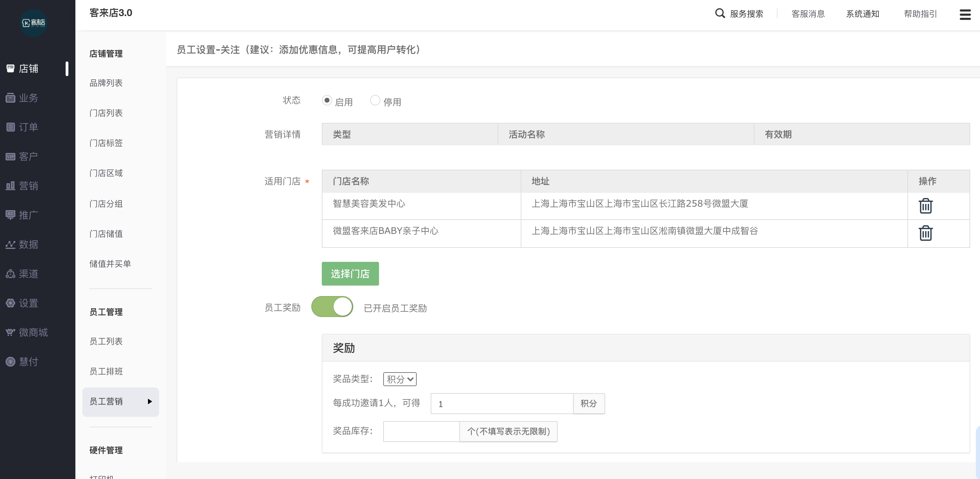980x479 pixels.
Task: Open 员工列表 under 员工管理
Action: pos(106,341)
